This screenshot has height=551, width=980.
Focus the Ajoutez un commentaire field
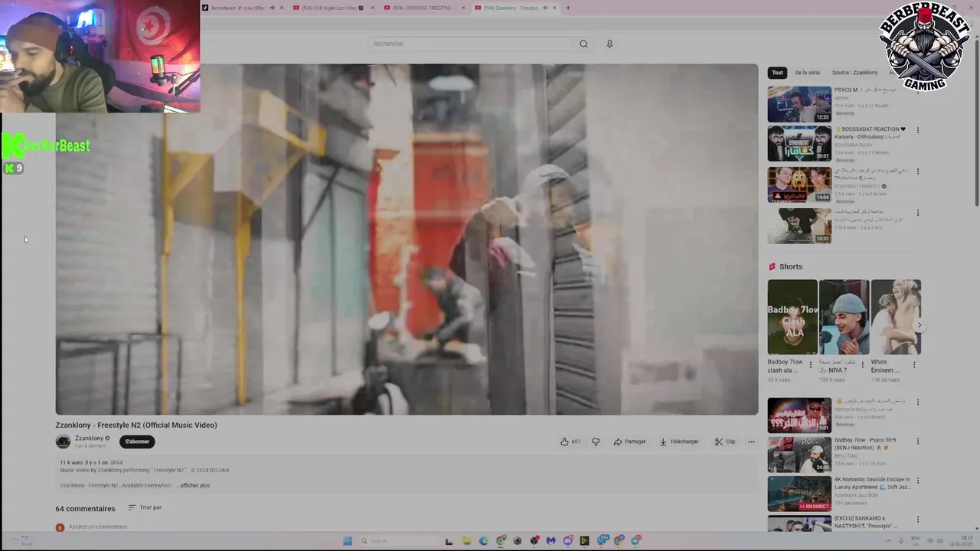point(98,527)
